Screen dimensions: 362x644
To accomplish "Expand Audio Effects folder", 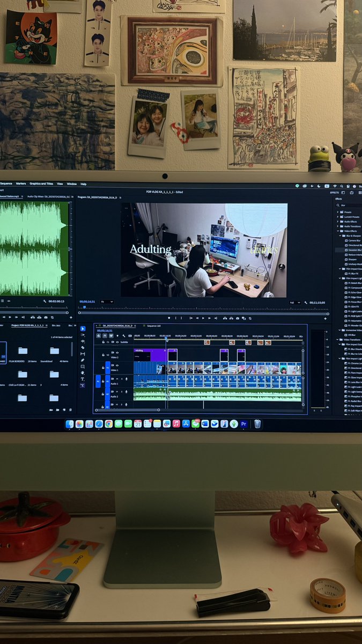I will click(x=338, y=222).
